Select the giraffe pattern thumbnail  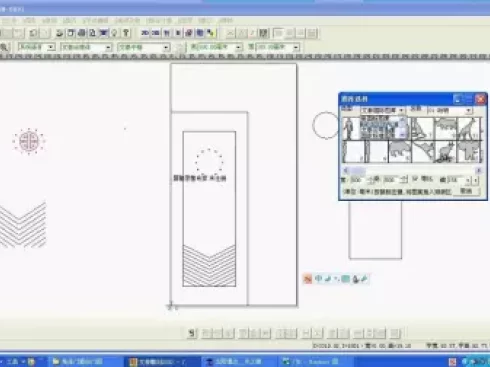(x=469, y=129)
